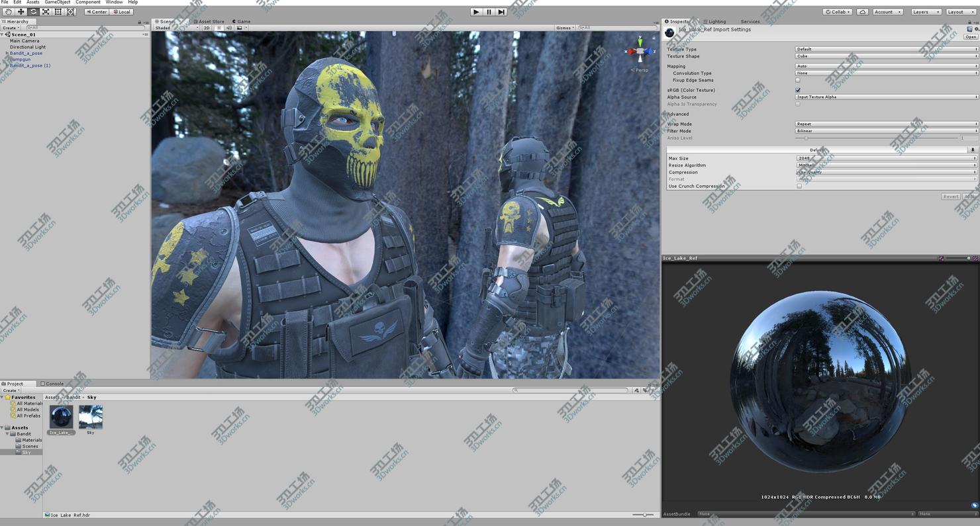Collapse the Assets folder tree
The width and height of the screenshot is (980, 526).
3,427
